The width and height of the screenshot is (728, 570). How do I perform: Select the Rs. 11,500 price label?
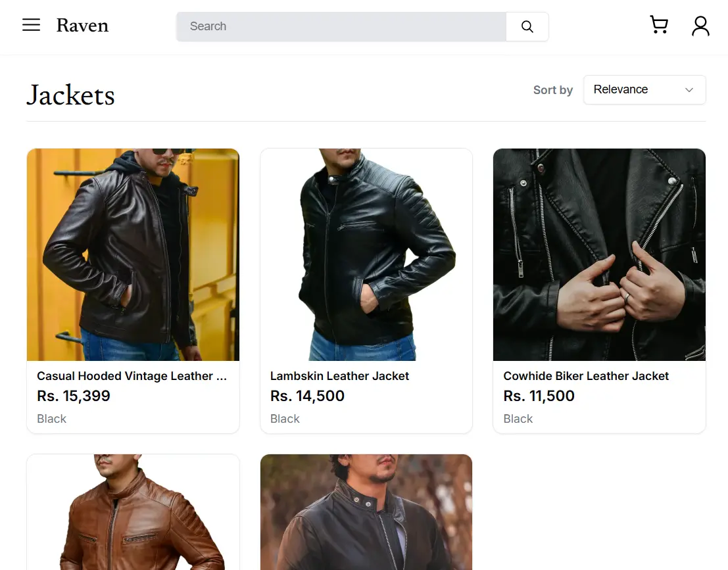point(539,396)
